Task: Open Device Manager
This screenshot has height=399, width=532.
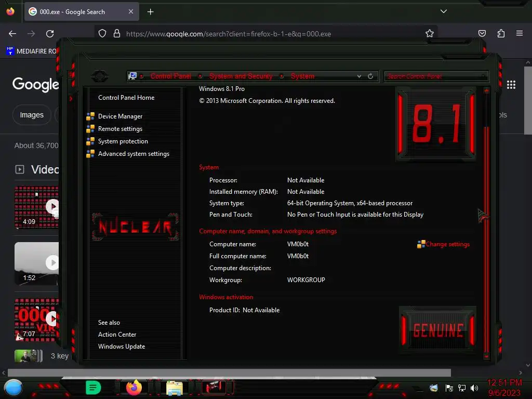Action: tap(120, 116)
